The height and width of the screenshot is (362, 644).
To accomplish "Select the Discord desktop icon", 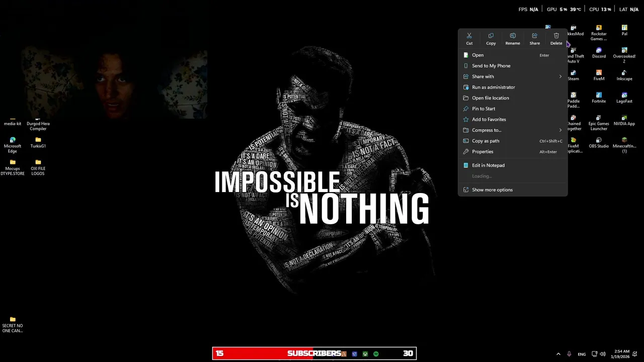I will click(x=599, y=53).
